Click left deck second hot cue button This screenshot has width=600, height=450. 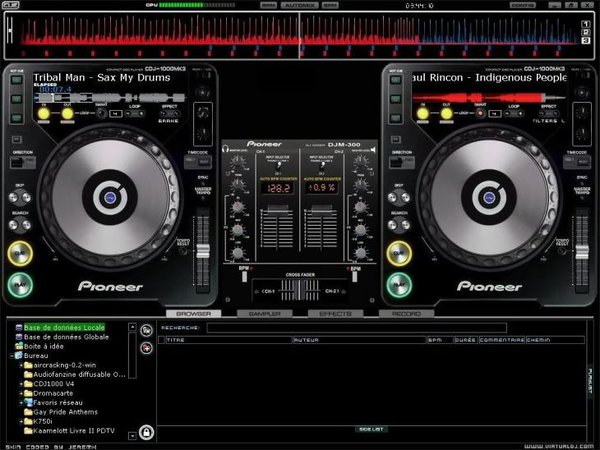16,99
